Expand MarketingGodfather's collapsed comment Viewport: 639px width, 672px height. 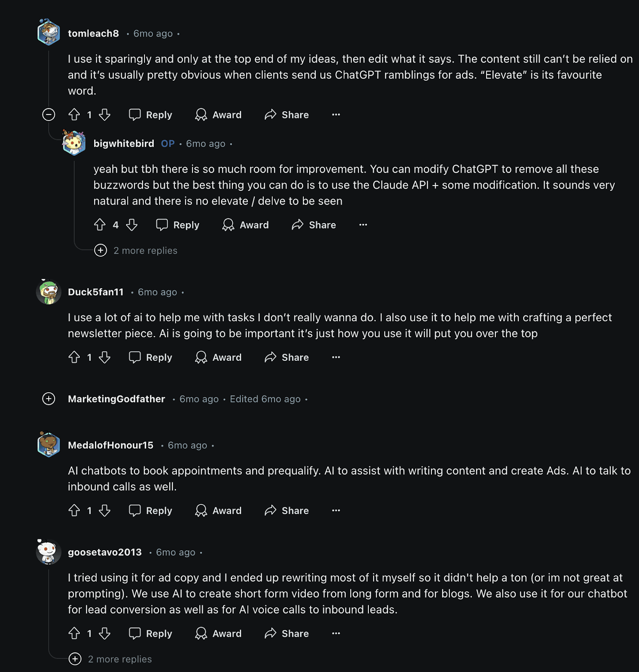coord(49,399)
